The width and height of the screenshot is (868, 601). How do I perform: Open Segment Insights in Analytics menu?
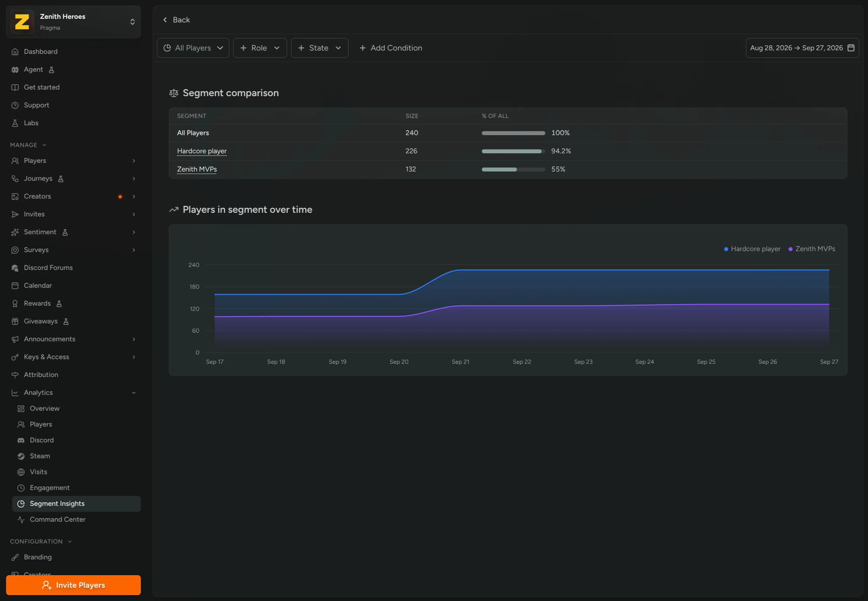click(76, 504)
